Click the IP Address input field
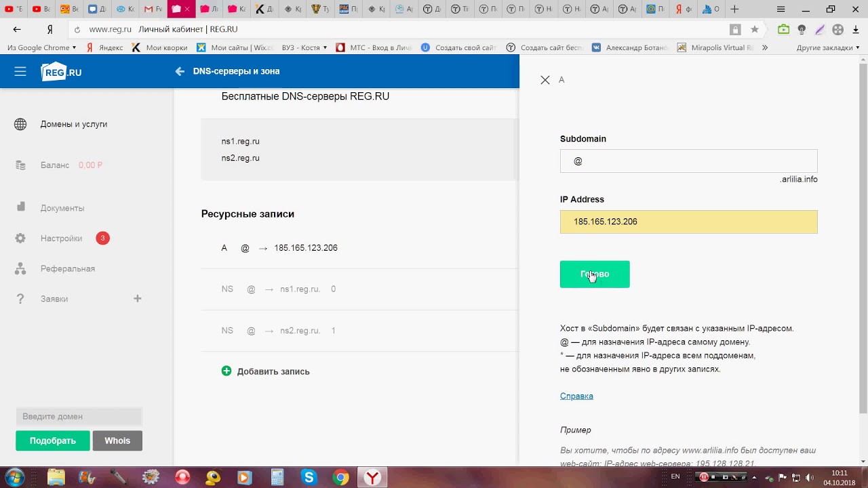Image resolution: width=868 pixels, height=488 pixels. [x=688, y=222]
